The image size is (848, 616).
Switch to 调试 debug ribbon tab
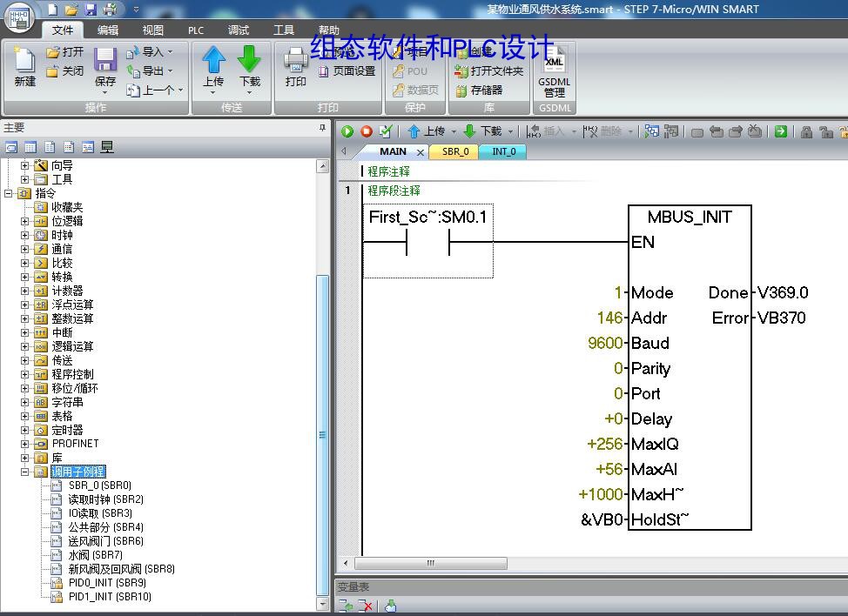pyautogui.click(x=239, y=30)
